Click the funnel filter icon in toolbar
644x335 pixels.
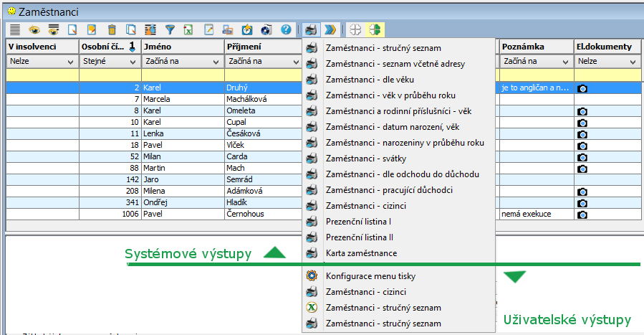pyautogui.click(x=170, y=29)
